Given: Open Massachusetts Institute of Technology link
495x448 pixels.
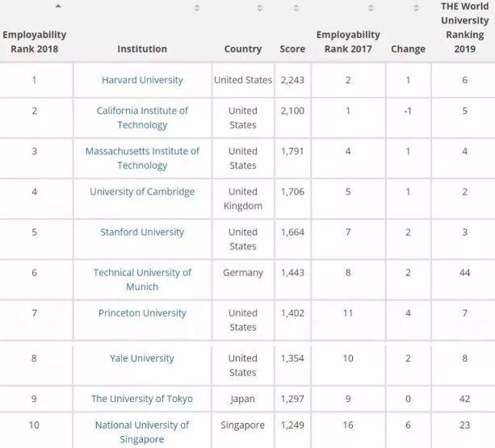Looking at the screenshot, I should [142, 158].
